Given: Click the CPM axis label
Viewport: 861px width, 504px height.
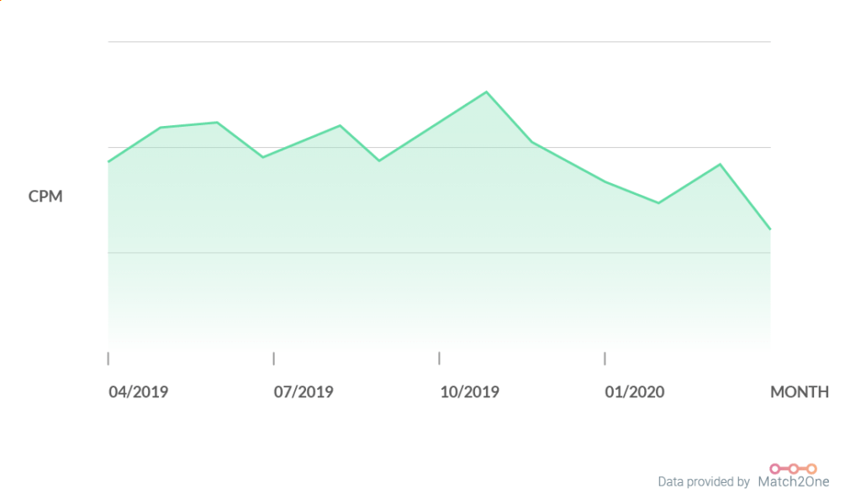Looking at the screenshot, I should (45, 197).
